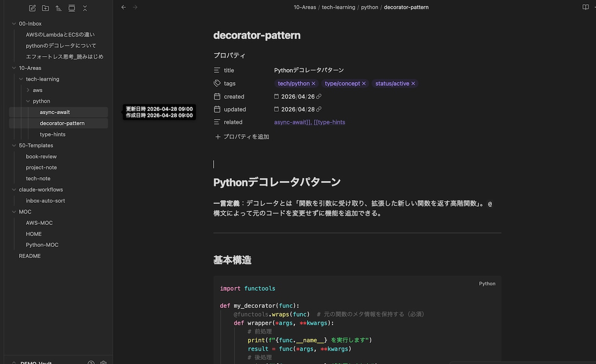
Task: Navigate back with the left arrow
Action: [124, 7]
